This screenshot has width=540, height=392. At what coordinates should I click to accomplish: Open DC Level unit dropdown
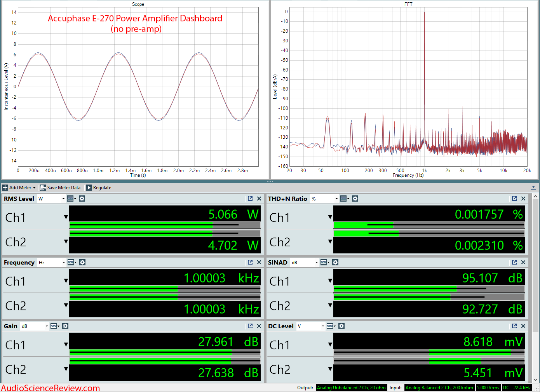pyautogui.click(x=311, y=326)
